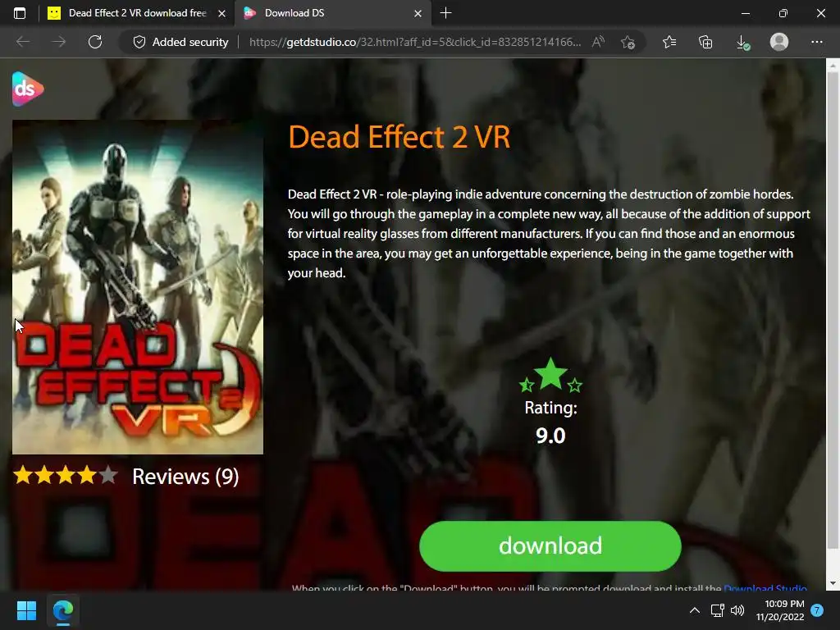Minimize the browser window
Image resolution: width=840 pixels, height=630 pixels.
[x=745, y=13]
